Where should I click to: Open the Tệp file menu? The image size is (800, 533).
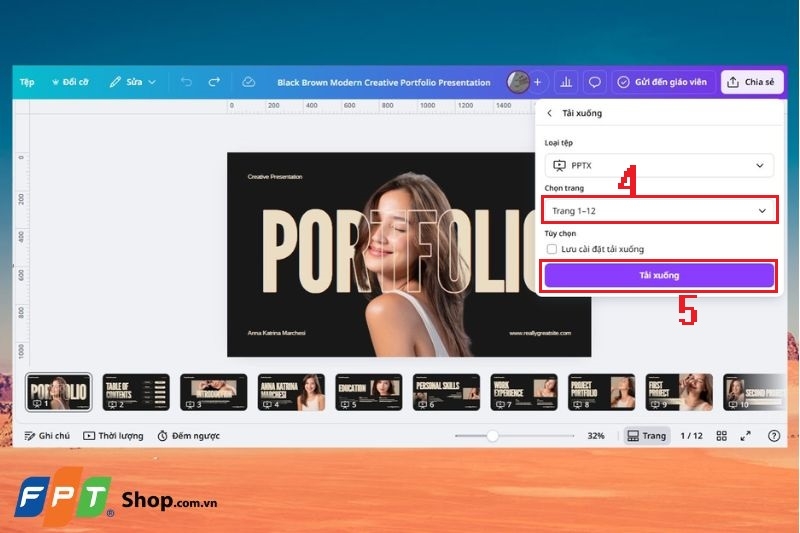27,82
